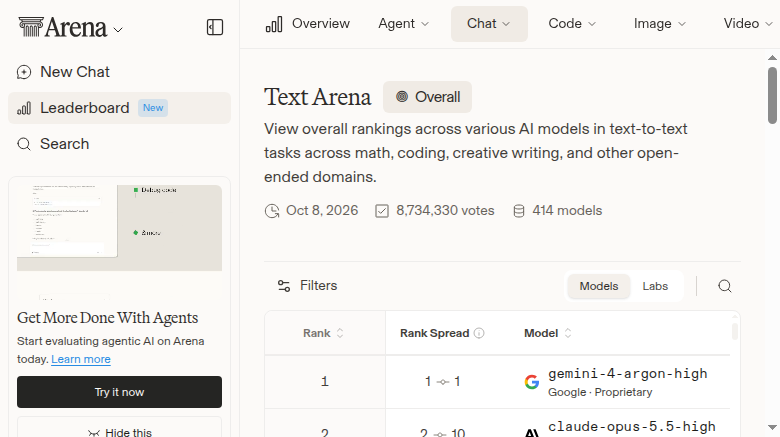This screenshot has height=437, width=780.
Task: Sort the table by Rank column
Action: point(323,333)
